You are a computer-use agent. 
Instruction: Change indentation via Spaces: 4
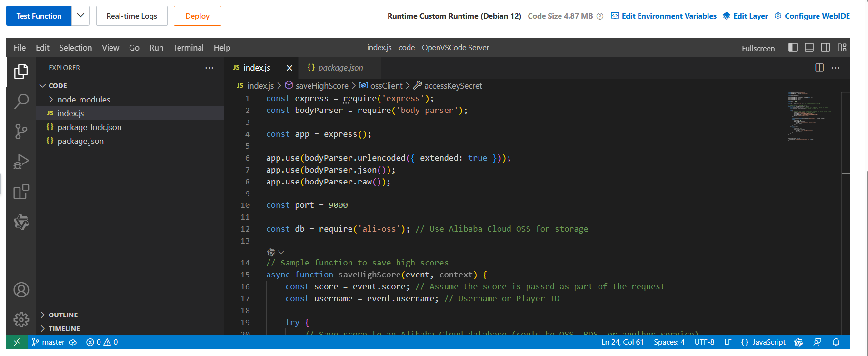click(669, 342)
